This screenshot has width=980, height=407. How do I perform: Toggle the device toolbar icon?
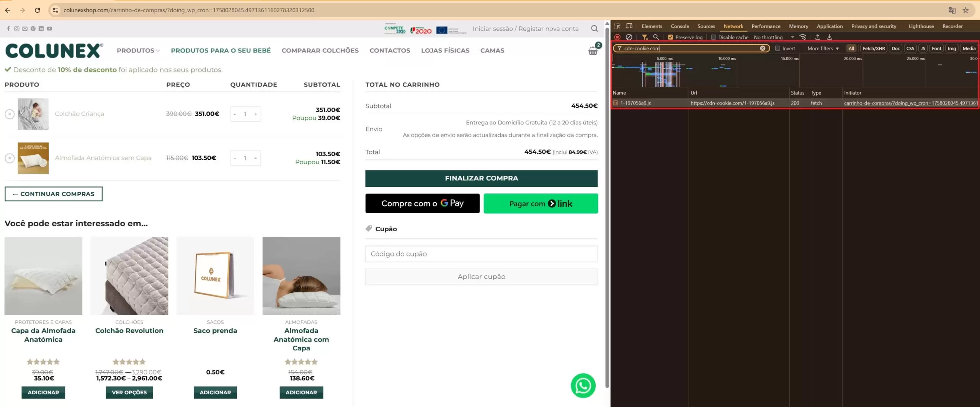tap(629, 26)
